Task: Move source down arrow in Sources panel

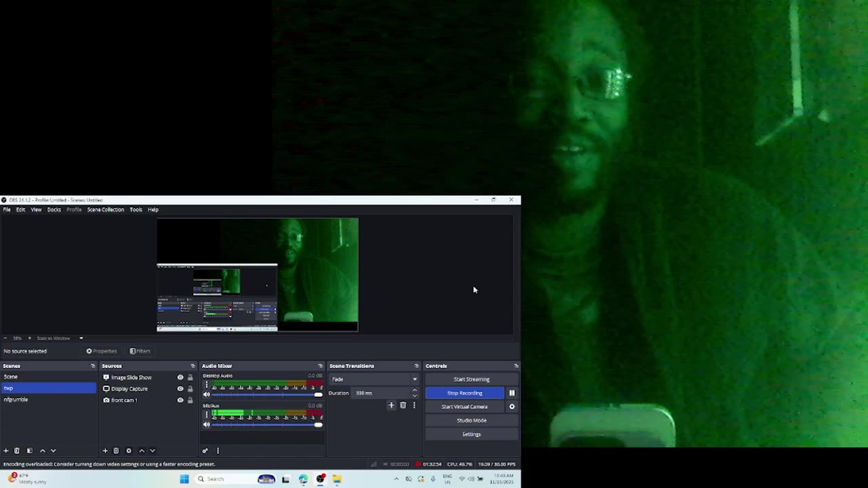Action: tap(152, 451)
